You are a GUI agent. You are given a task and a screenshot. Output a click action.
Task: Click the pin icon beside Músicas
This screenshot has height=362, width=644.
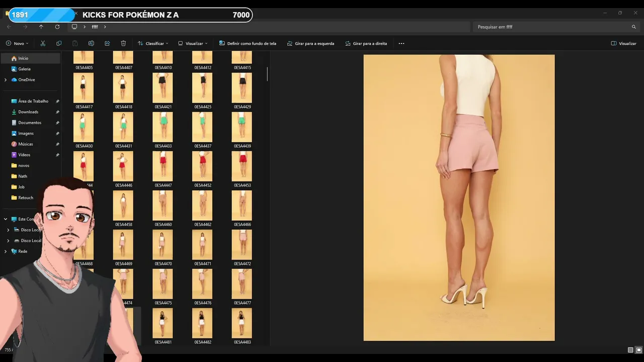[57, 144]
